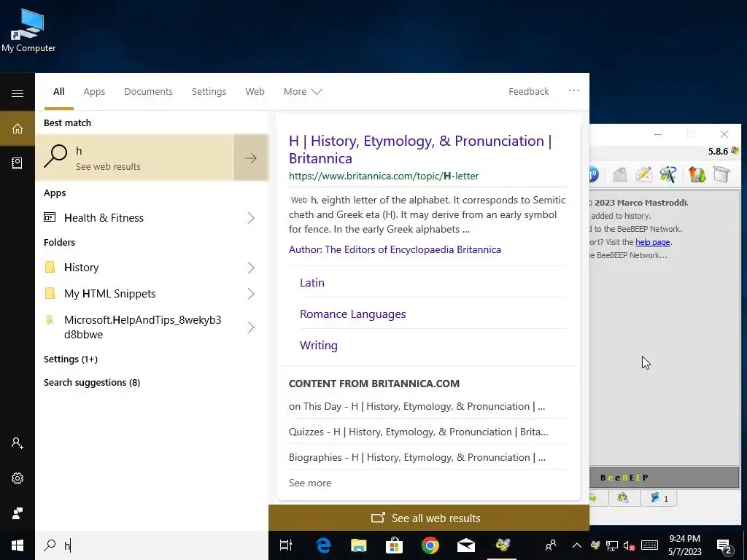The width and height of the screenshot is (747, 560).
Task: Launch Microsoft Edge from taskbar
Action: [x=323, y=545]
